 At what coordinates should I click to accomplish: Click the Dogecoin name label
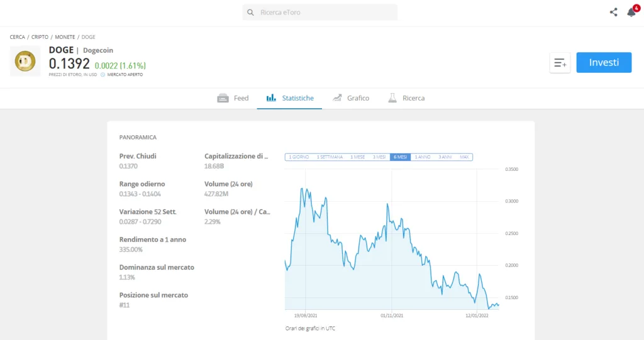click(x=98, y=50)
